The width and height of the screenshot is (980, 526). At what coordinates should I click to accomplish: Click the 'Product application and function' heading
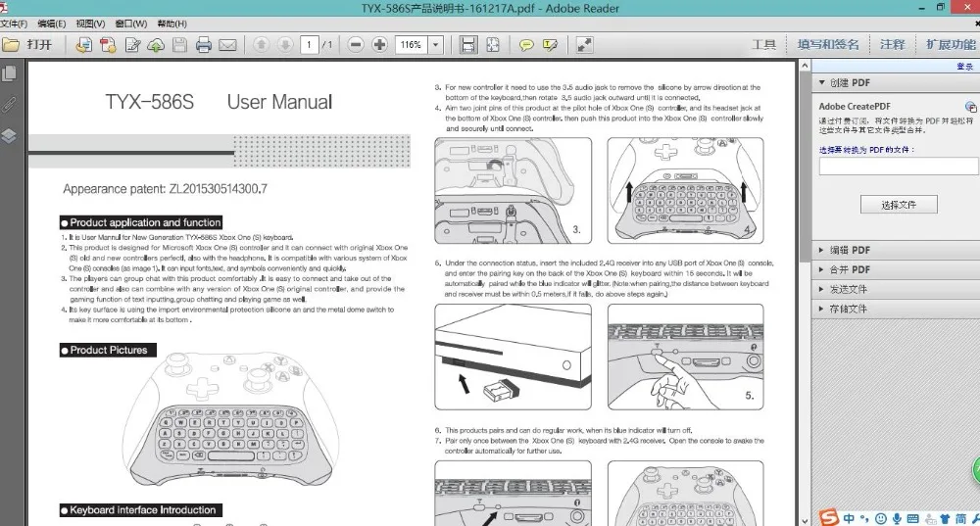(141, 223)
